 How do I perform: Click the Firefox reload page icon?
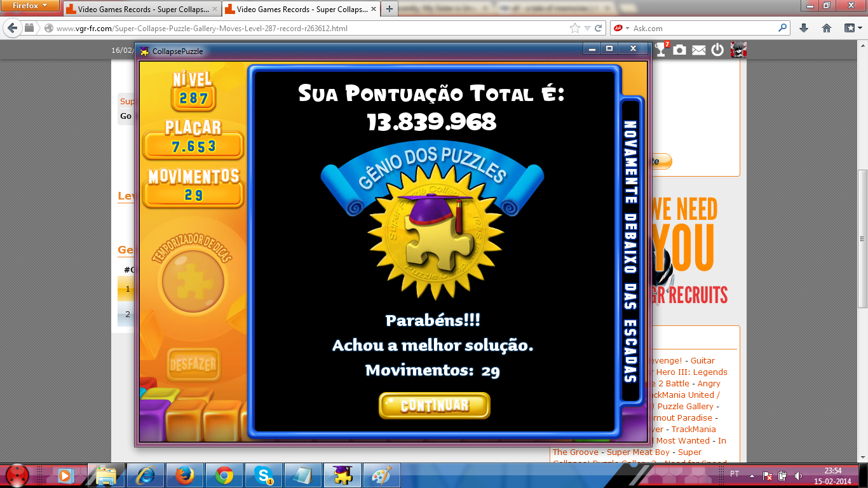coord(598,28)
